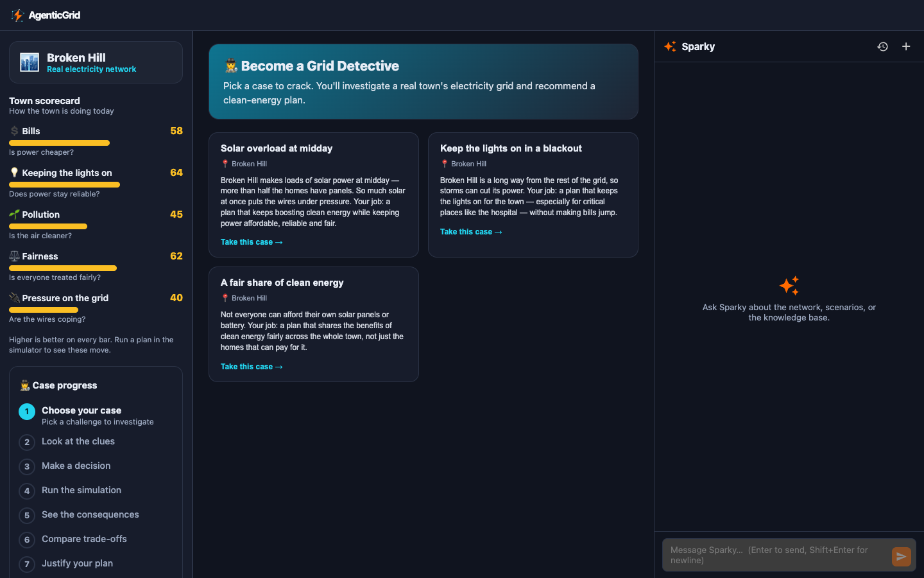
Task: Open Sparky chat history icon
Action: tap(883, 46)
